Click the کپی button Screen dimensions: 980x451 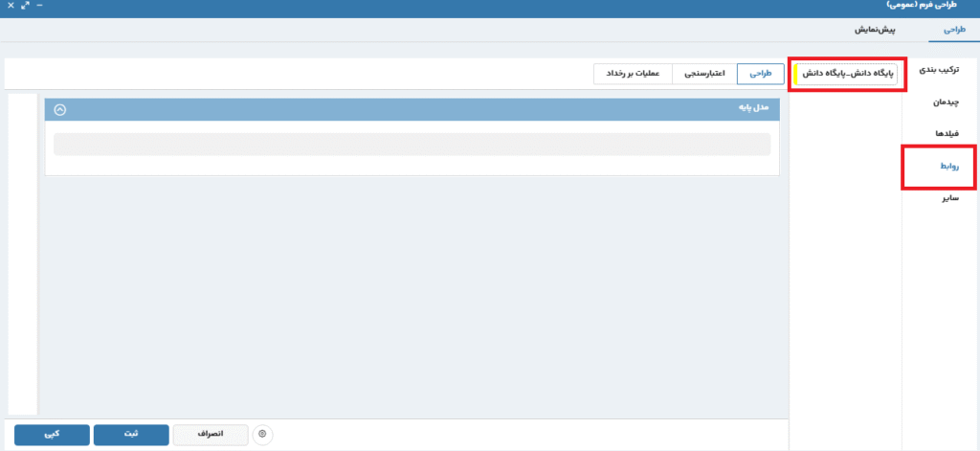click(52, 435)
